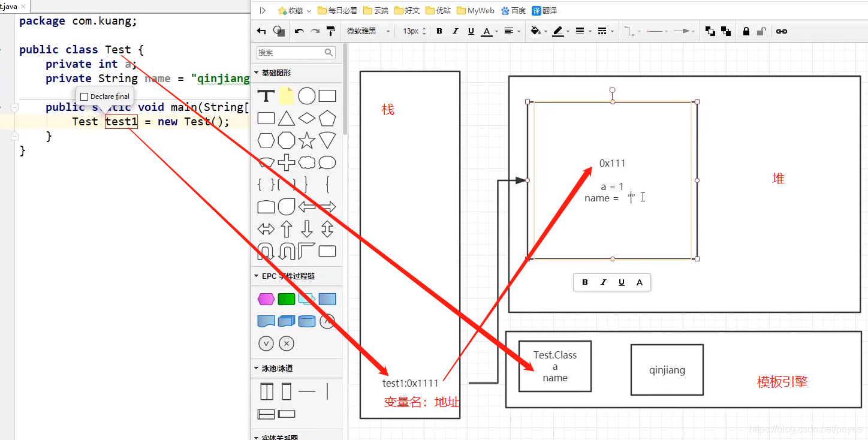Select the qinjiang box in diagram

coord(667,370)
